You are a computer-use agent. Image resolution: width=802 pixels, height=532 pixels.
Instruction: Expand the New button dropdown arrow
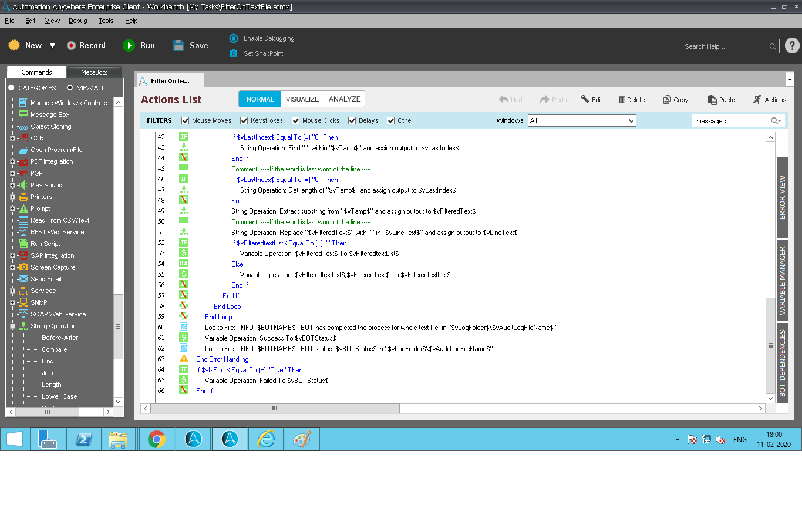[x=52, y=46]
